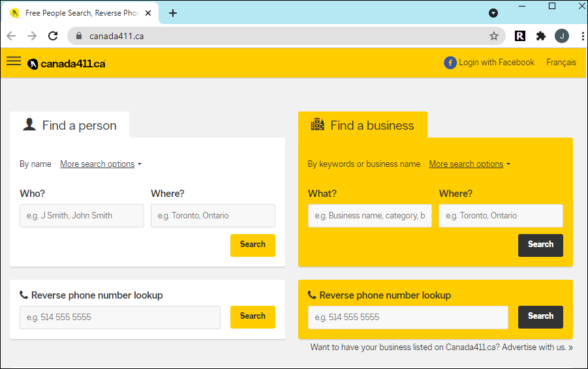Click the phone icon in person reverse lookup
The image size is (588, 369).
(23, 295)
